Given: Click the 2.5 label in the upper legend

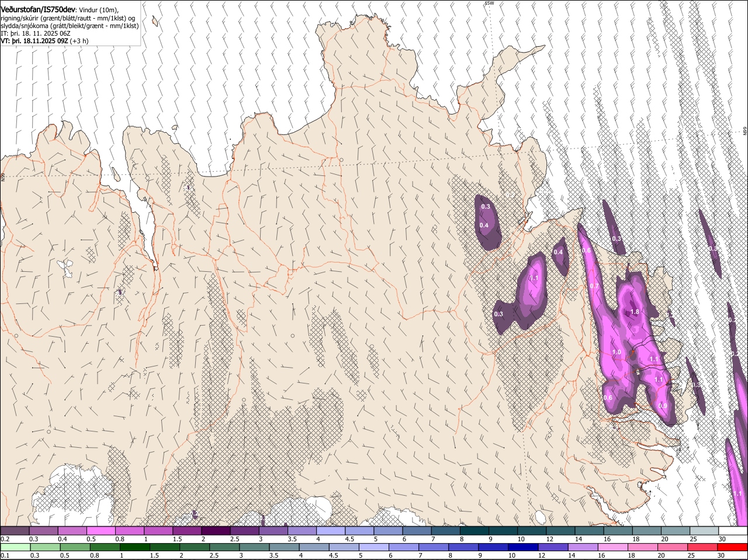Looking at the screenshot, I should pos(234,539).
